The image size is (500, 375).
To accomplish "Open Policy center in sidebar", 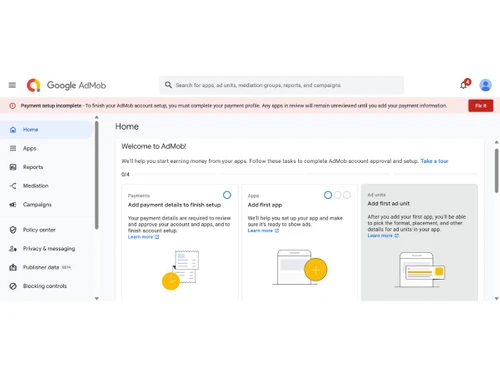I will click(x=46, y=230).
